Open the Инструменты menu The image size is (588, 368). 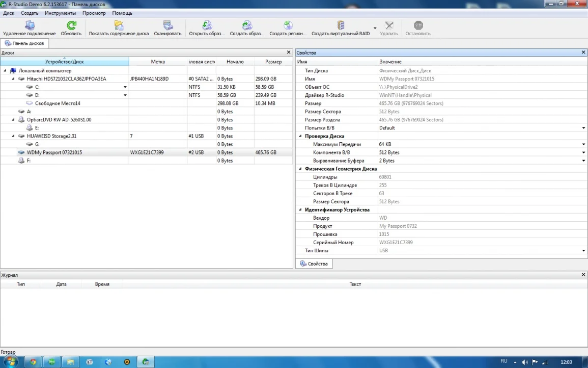pyautogui.click(x=60, y=13)
